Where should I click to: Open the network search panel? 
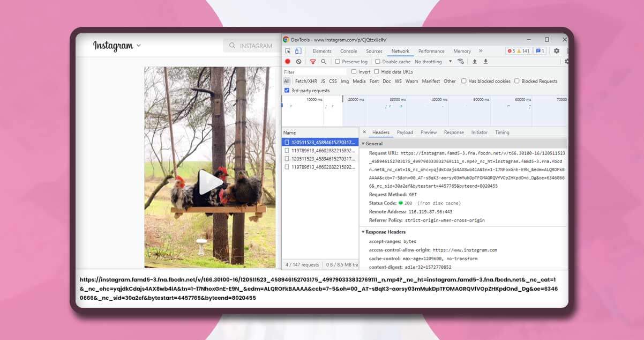[x=324, y=61]
